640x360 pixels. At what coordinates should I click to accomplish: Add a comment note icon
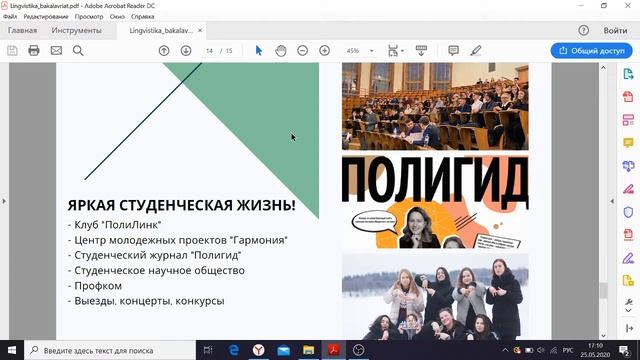tap(453, 51)
